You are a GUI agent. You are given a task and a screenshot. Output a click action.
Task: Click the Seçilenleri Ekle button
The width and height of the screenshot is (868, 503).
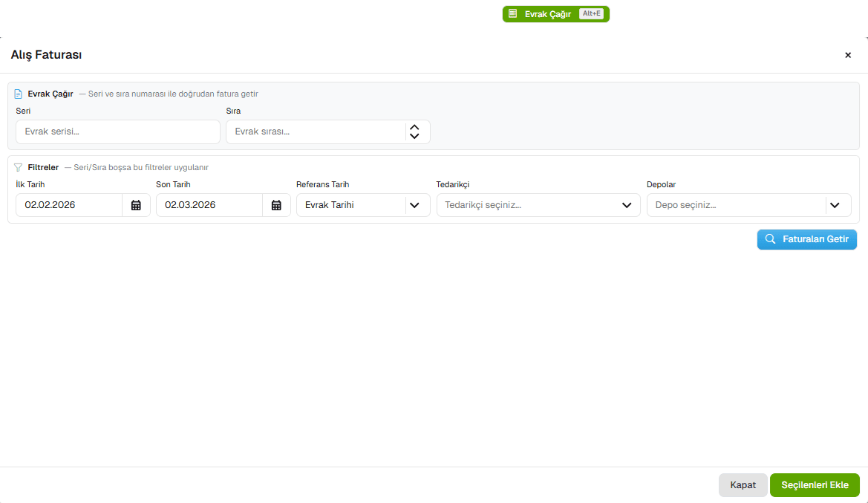click(x=815, y=485)
